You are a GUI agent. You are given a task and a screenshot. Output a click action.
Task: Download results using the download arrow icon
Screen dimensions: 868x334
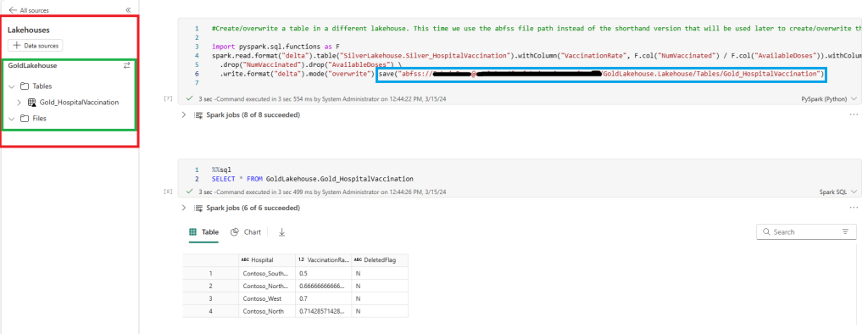point(281,232)
